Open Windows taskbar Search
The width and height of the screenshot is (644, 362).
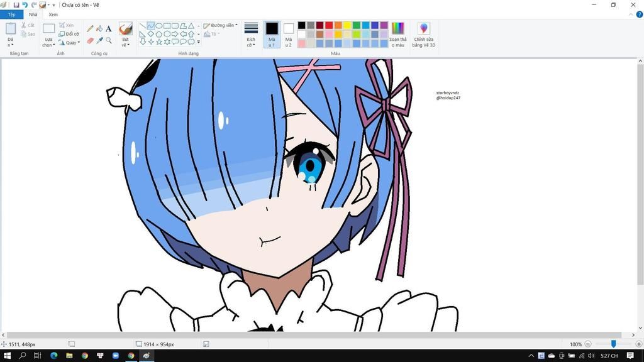23,356
